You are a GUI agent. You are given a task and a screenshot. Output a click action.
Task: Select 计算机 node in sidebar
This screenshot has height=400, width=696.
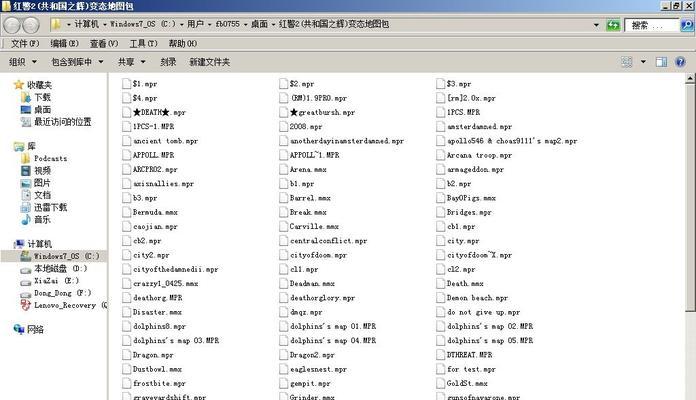pyautogui.click(x=33, y=244)
